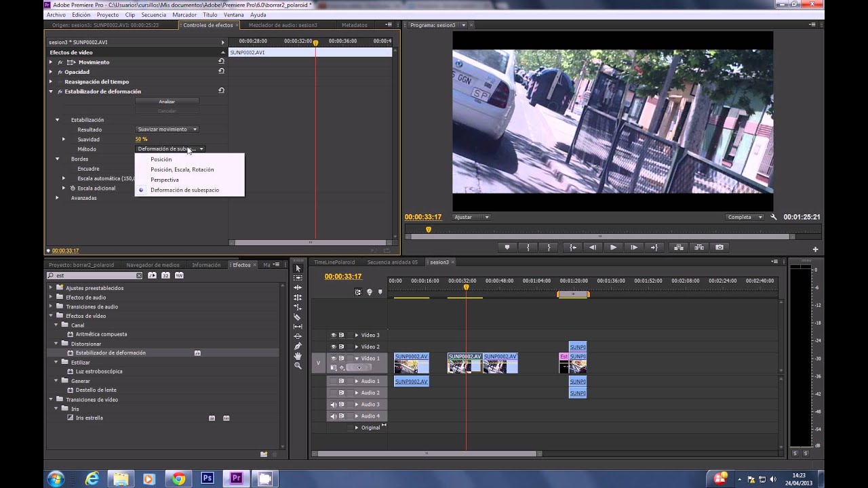Select Posición stabilization method option

click(161, 159)
